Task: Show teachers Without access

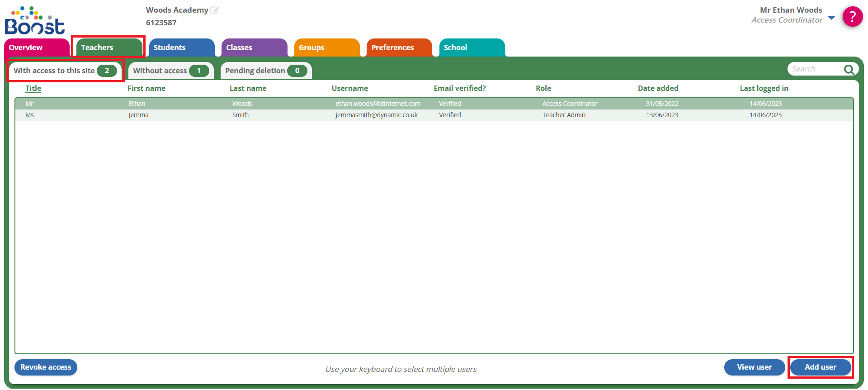Action: 170,71
